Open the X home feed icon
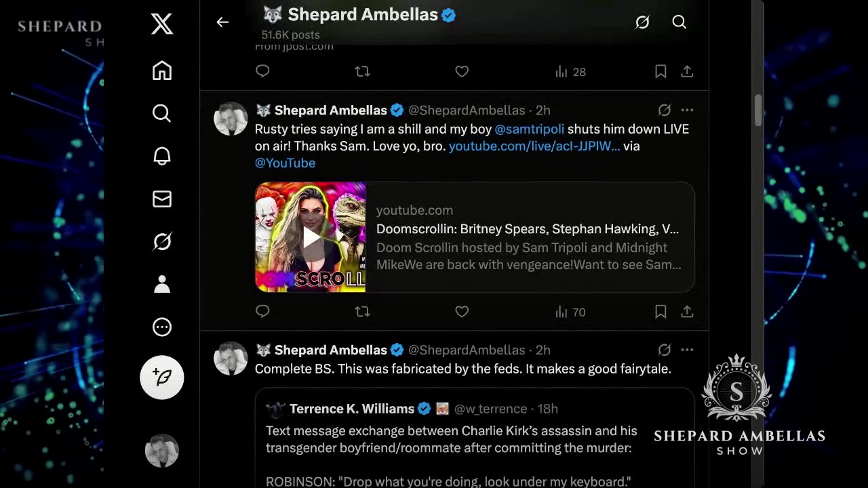 tap(162, 70)
